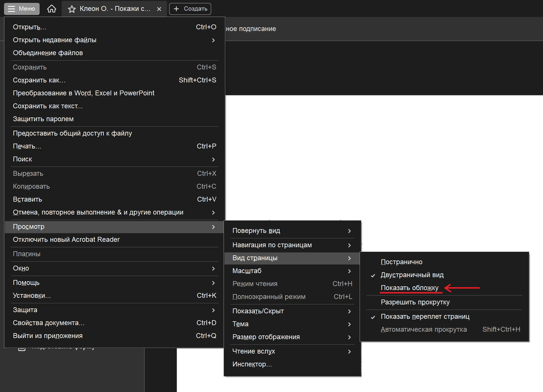Screen dimensions: 543x392
Task: Click Сохранить как текст...
Action: coord(114,106)
